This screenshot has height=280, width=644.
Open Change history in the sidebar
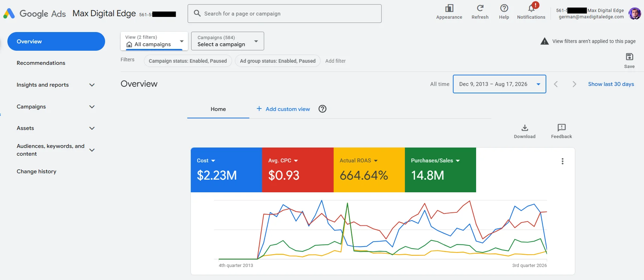click(x=36, y=172)
